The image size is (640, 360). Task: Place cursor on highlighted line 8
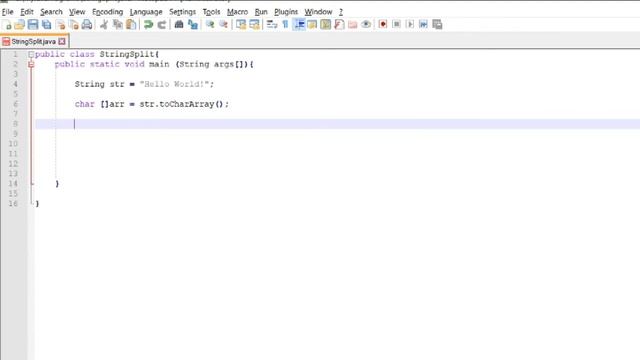(338, 124)
